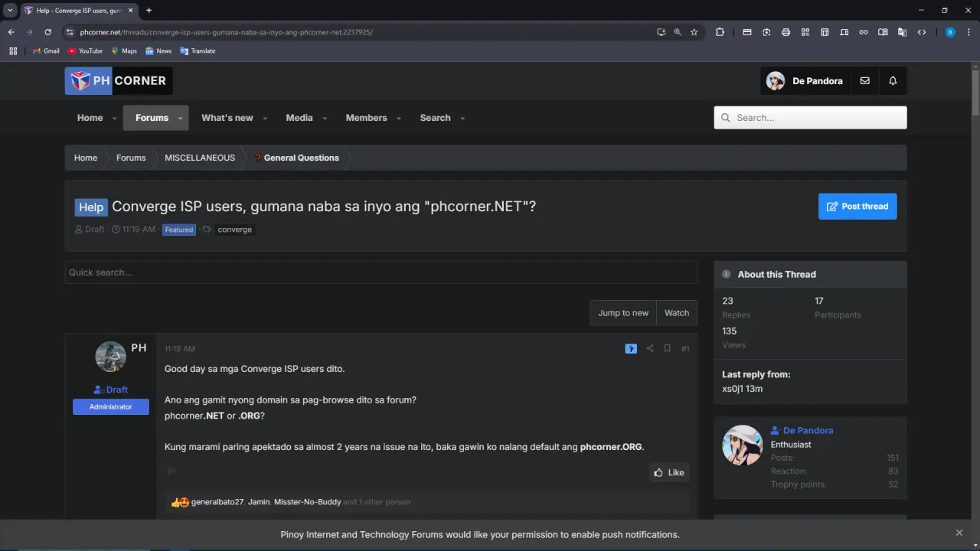The height and width of the screenshot is (551, 980).
Task: Open the YouTube bookmark
Action: [85, 51]
